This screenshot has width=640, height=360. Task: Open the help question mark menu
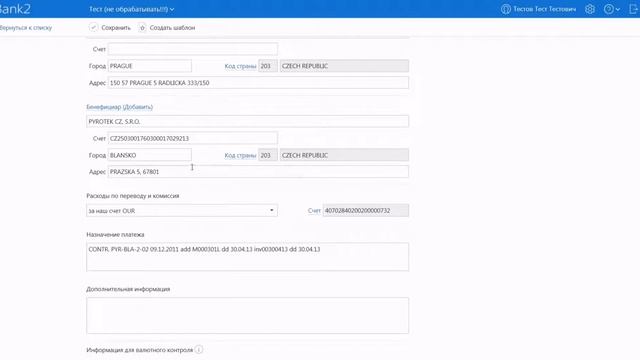pyautogui.click(x=611, y=9)
